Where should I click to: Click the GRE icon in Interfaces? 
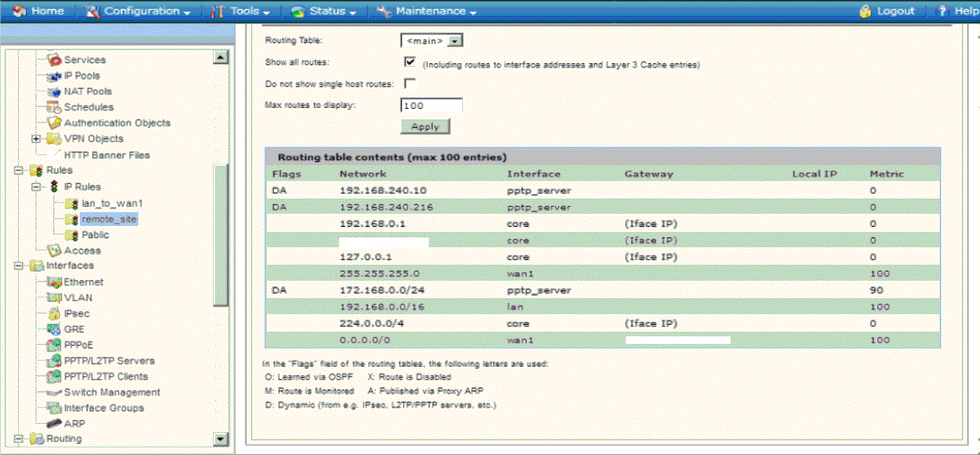54,329
